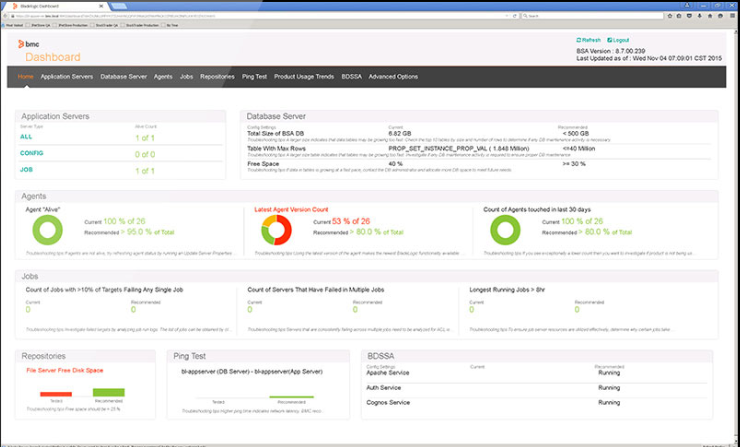Open the Agents menu item
The image size is (740, 447).
coord(163,76)
